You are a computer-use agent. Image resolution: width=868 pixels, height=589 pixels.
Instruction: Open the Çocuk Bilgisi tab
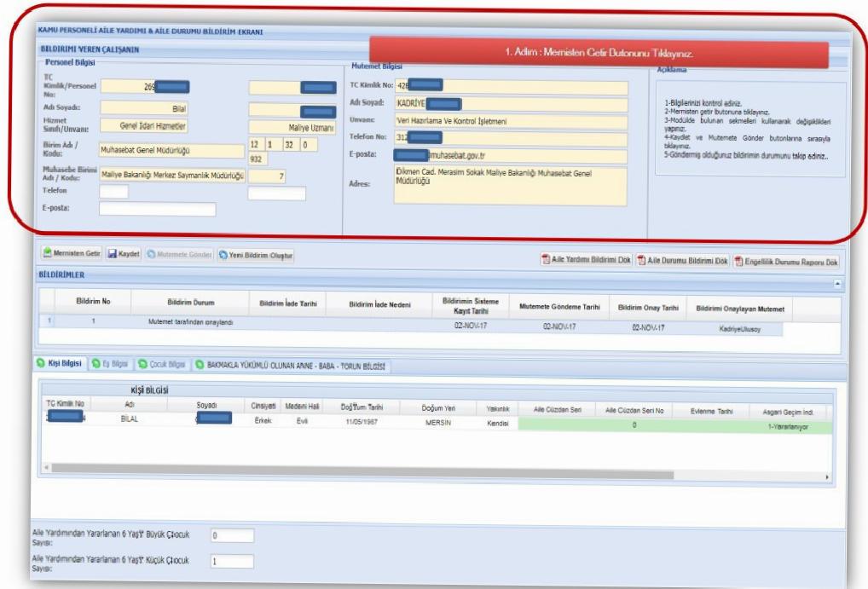pyautogui.click(x=165, y=365)
